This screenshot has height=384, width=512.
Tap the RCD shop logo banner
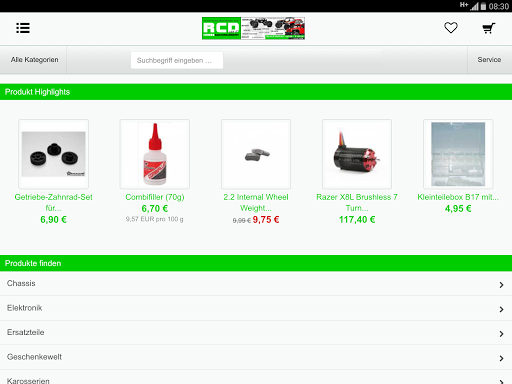point(253,28)
